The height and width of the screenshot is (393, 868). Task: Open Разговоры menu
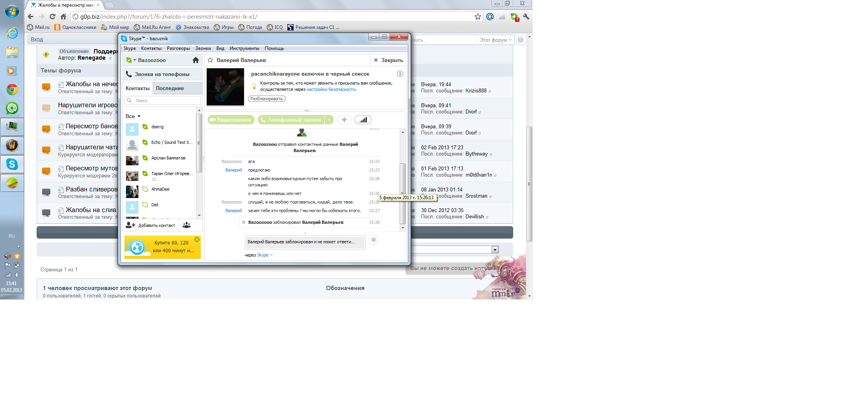178,48
